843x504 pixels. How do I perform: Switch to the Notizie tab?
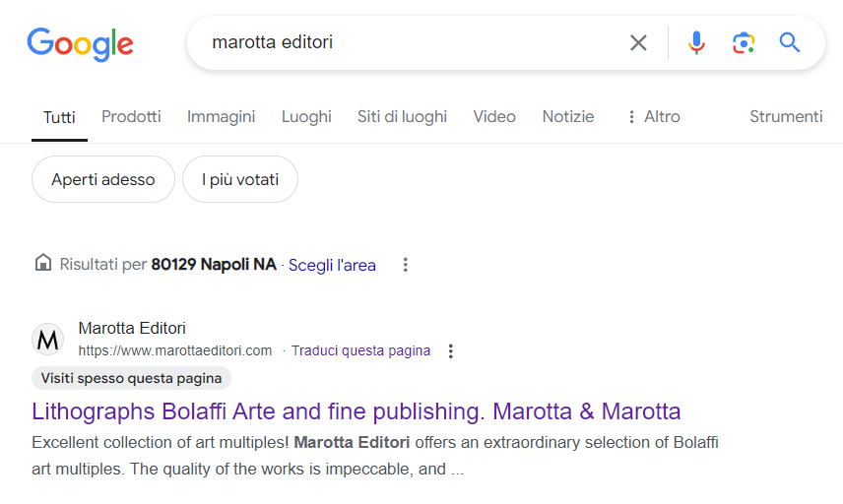pyautogui.click(x=568, y=116)
